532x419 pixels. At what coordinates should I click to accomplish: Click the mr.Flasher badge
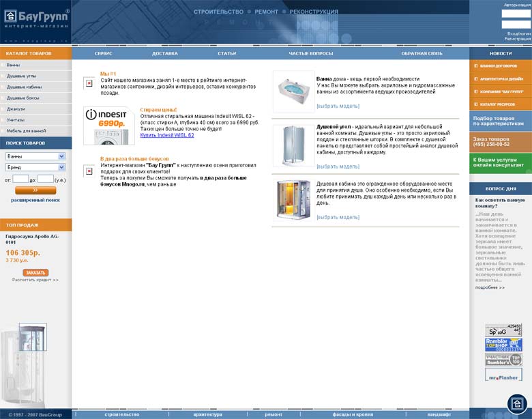(x=503, y=375)
